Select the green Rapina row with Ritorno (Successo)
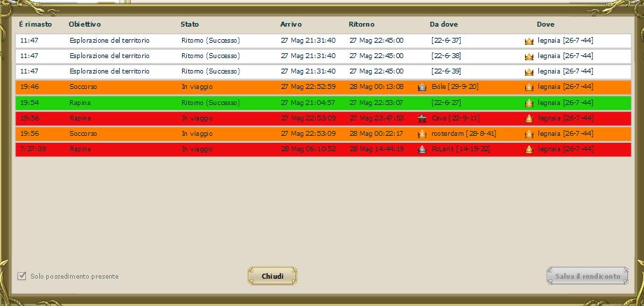The image size is (644, 306). coord(210,103)
